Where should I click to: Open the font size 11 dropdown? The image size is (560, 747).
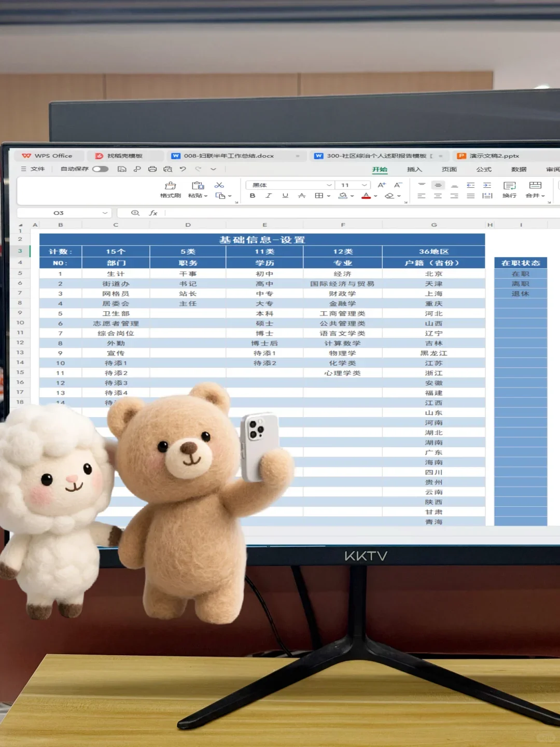pyautogui.click(x=365, y=185)
